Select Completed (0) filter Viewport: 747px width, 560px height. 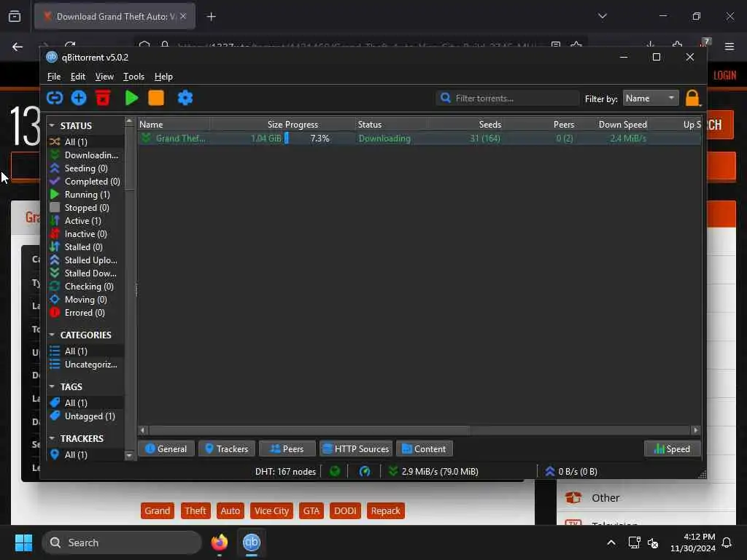tap(86, 182)
